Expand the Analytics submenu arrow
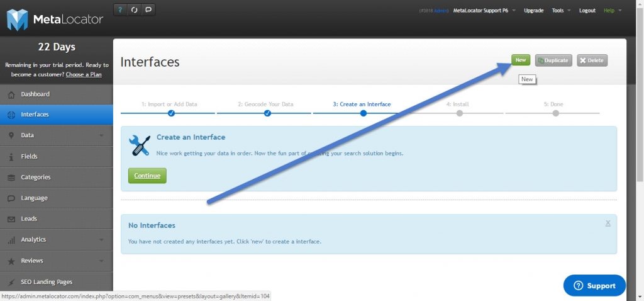The image size is (644, 301). [101, 240]
